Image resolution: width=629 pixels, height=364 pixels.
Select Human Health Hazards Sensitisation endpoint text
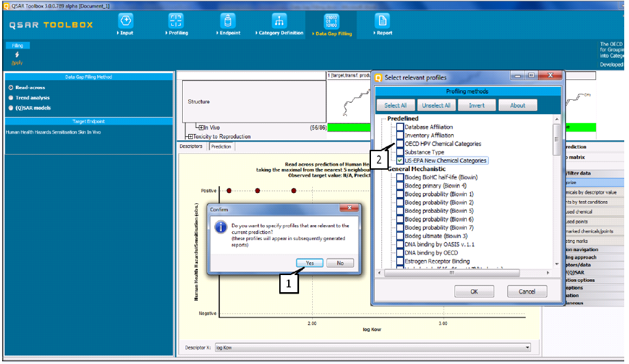click(x=53, y=132)
